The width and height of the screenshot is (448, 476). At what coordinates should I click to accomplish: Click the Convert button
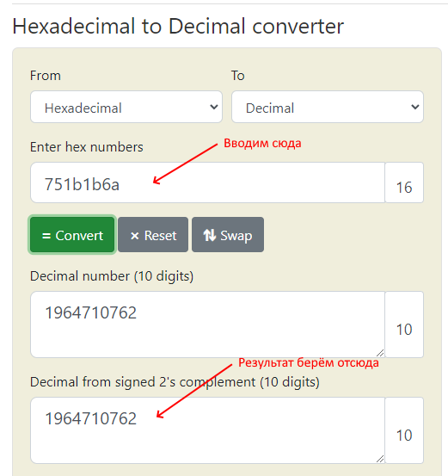click(72, 235)
